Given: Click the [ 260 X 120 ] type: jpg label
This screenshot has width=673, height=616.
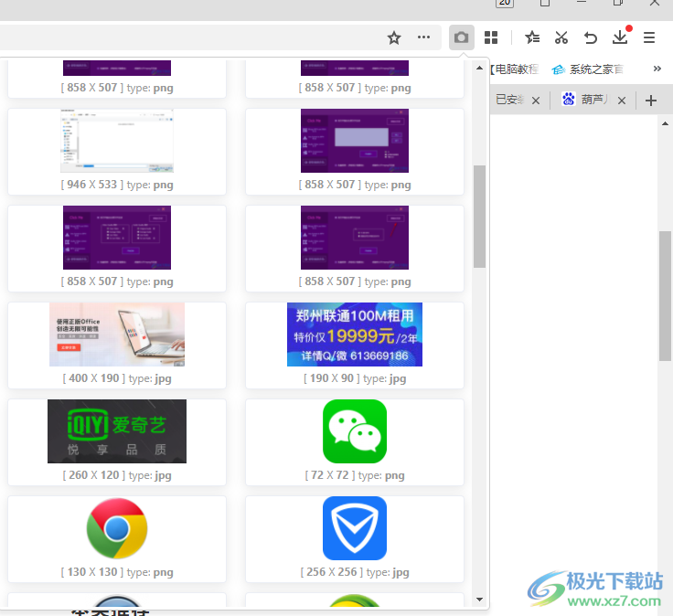Looking at the screenshot, I should click(117, 475).
